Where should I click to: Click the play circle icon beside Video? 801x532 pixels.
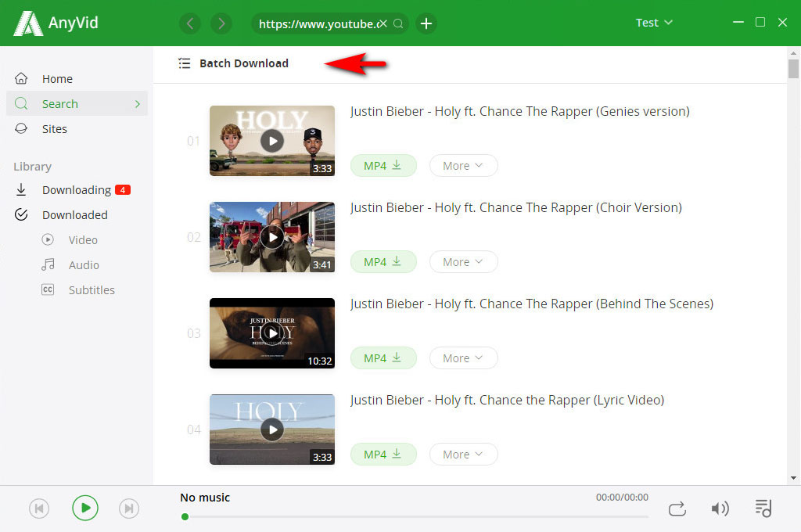[x=48, y=239]
